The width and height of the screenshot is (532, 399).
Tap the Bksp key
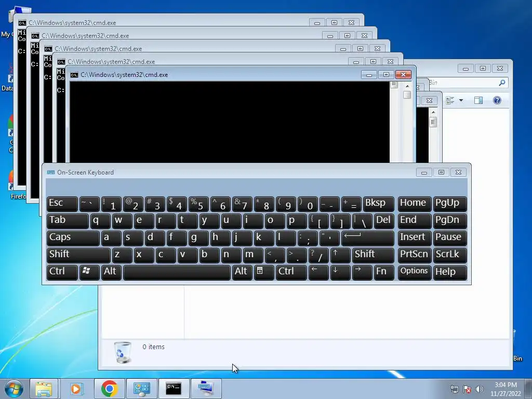[379, 204]
